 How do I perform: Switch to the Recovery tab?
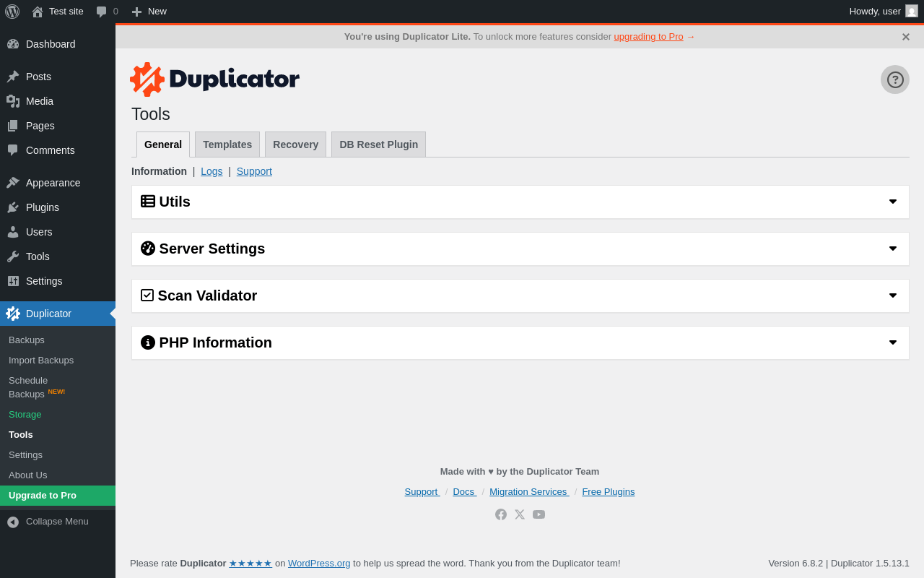point(295,144)
